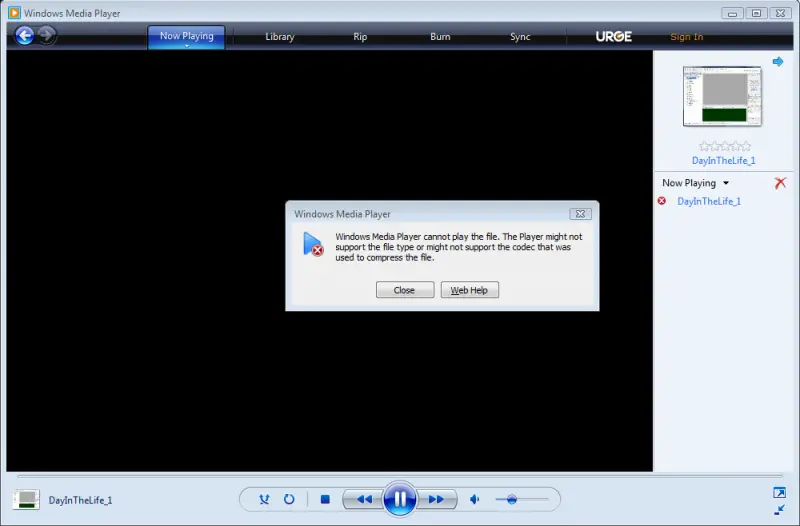Click the Close button in error dialog
The width and height of the screenshot is (800, 526).
coord(405,290)
